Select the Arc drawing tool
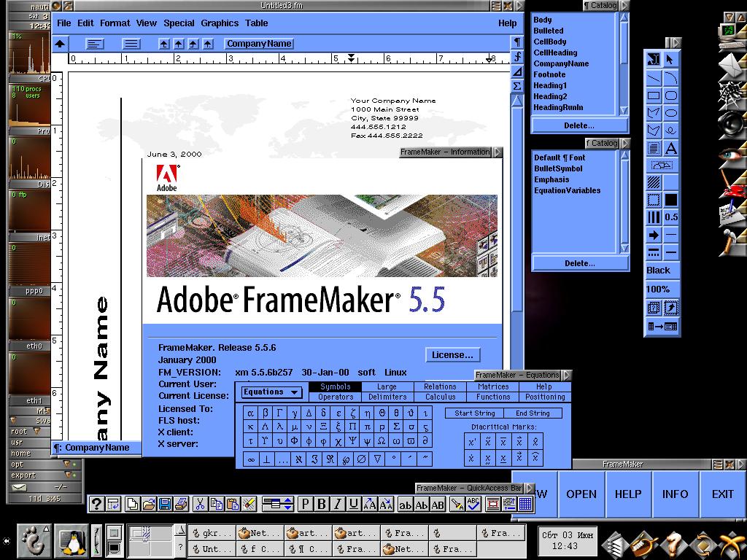747x560 pixels. [x=671, y=77]
